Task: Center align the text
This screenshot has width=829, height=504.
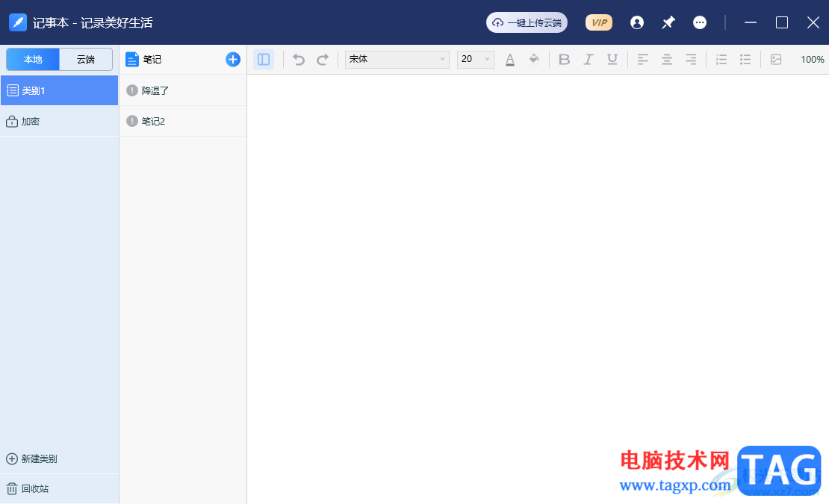Action: click(667, 59)
